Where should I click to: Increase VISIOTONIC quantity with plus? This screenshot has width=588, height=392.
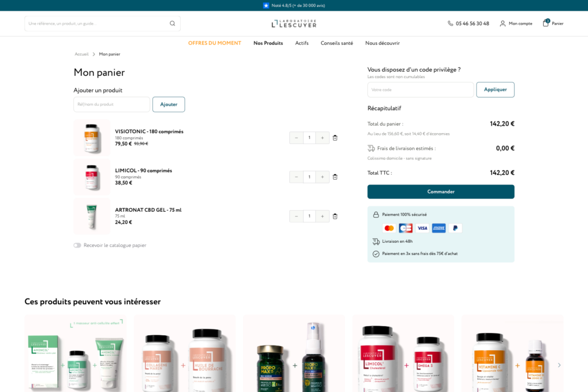tap(322, 138)
